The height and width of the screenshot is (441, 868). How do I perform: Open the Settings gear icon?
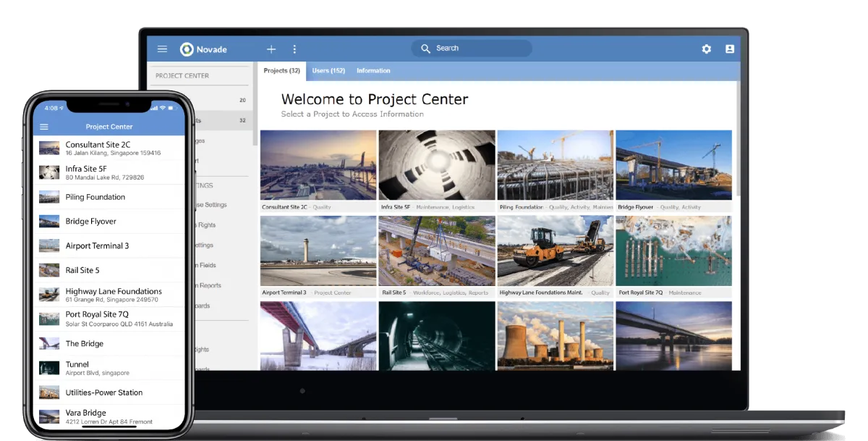click(x=706, y=49)
